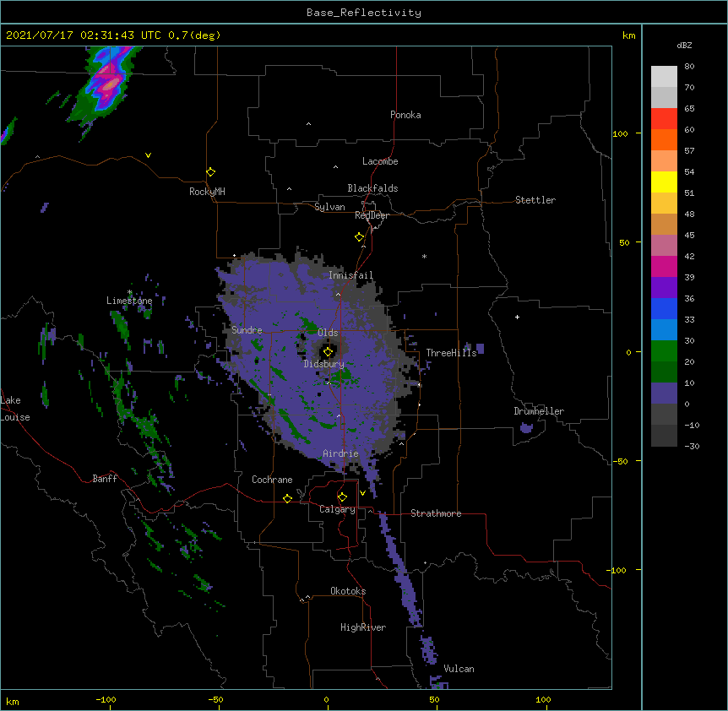
Task: Click the Vulcan town label
Action: [x=459, y=669]
